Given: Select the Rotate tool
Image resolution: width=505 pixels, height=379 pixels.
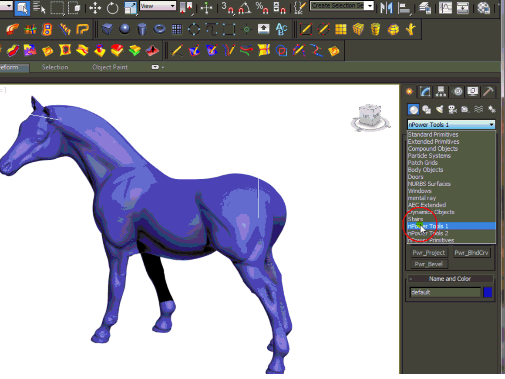Looking at the screenshot, I should [112, 8].
